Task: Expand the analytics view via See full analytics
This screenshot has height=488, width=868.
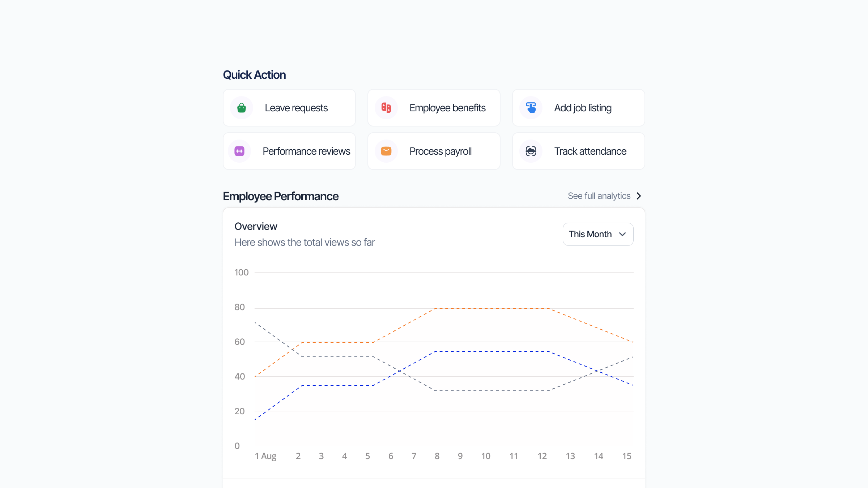Action: [599, 196]
